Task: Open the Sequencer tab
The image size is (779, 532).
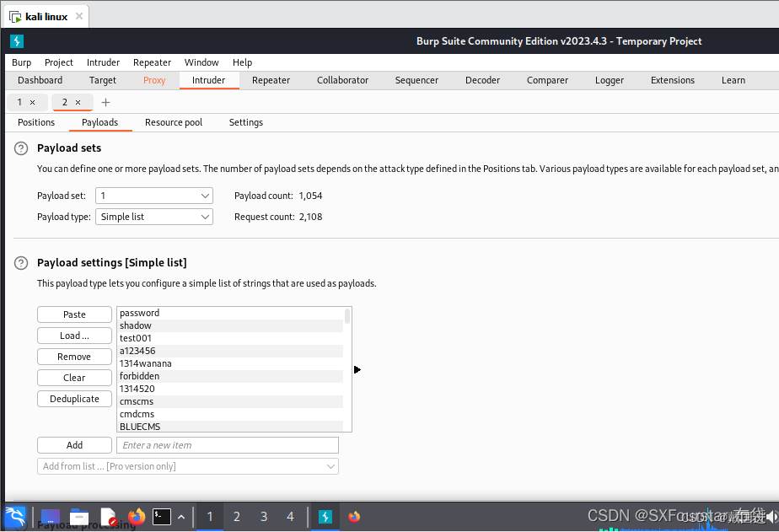Action: [x=416, y=80]
